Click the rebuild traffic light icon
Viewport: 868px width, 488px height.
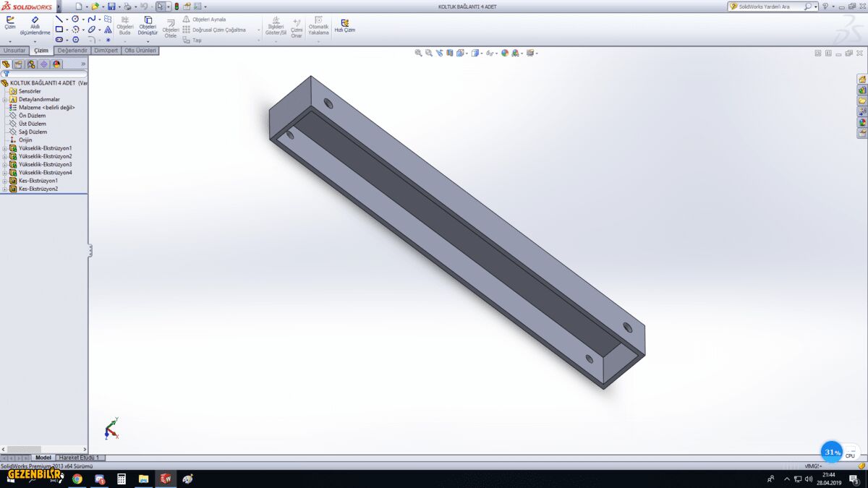click(x=176, y=7)
